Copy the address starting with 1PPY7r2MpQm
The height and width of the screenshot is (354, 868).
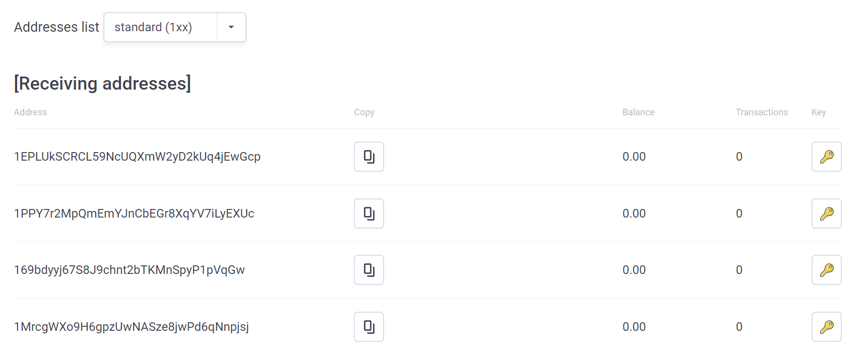[x=369, y=214]
